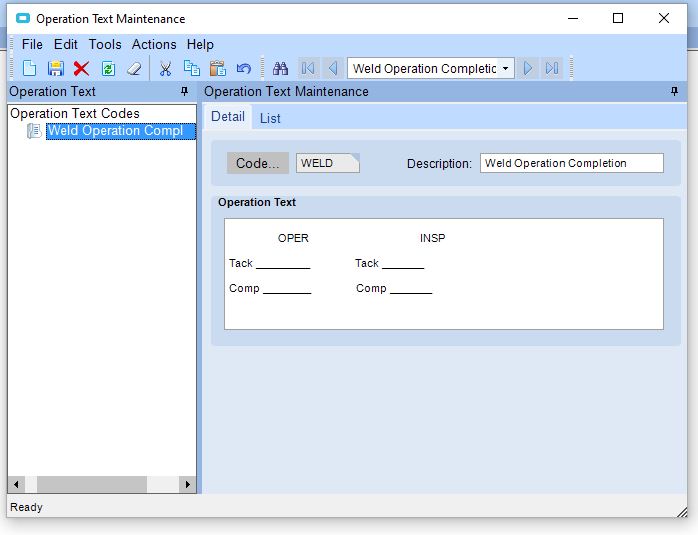This screenshot has height=535, width=698.
Task: Click the Ready status bar text
Action: pyautogui.click(x=26, y=507)
